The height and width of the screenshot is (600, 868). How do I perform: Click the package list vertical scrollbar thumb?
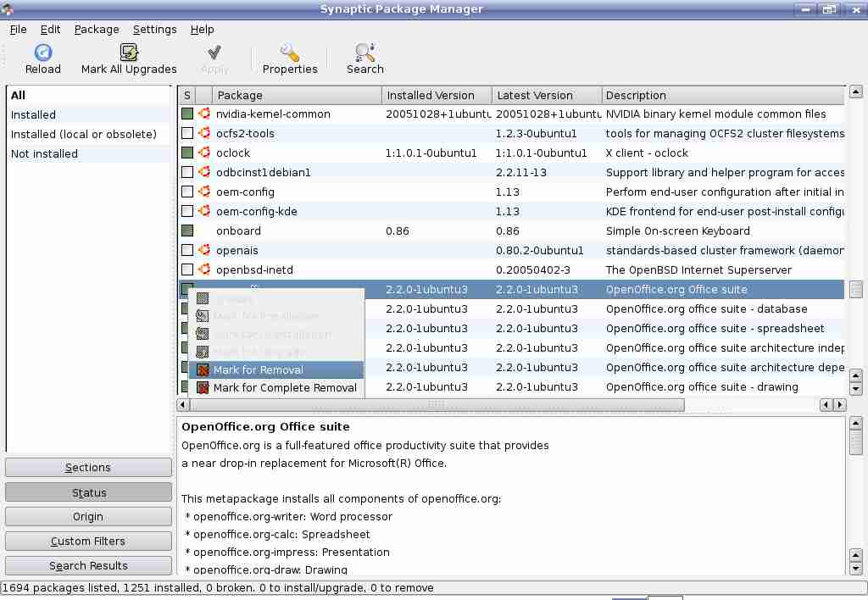click(x=855, y=289)
